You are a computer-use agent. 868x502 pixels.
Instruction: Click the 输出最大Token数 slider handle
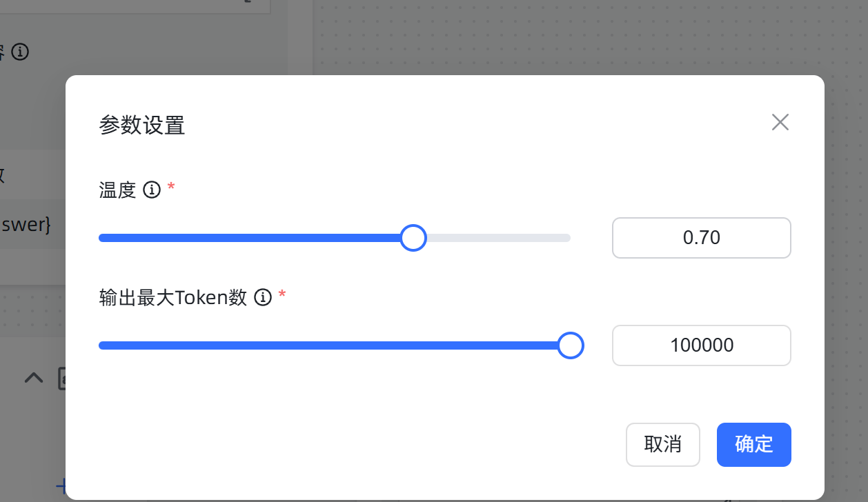click(570, 345)
